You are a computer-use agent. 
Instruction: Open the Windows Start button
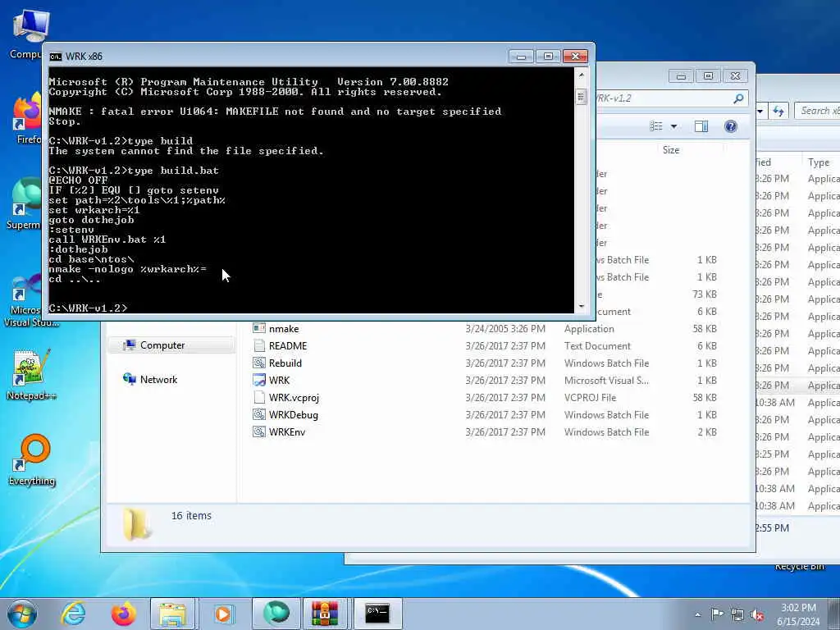coord(22,614)
